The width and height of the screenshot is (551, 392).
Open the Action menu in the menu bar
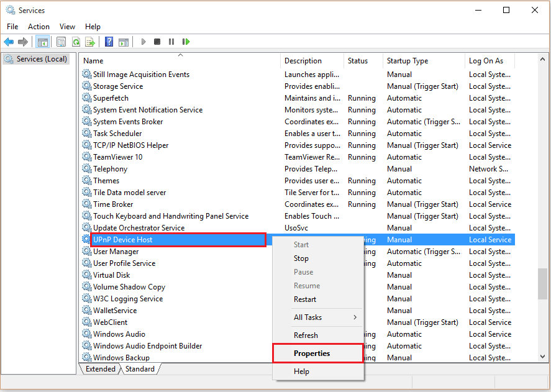39,27
